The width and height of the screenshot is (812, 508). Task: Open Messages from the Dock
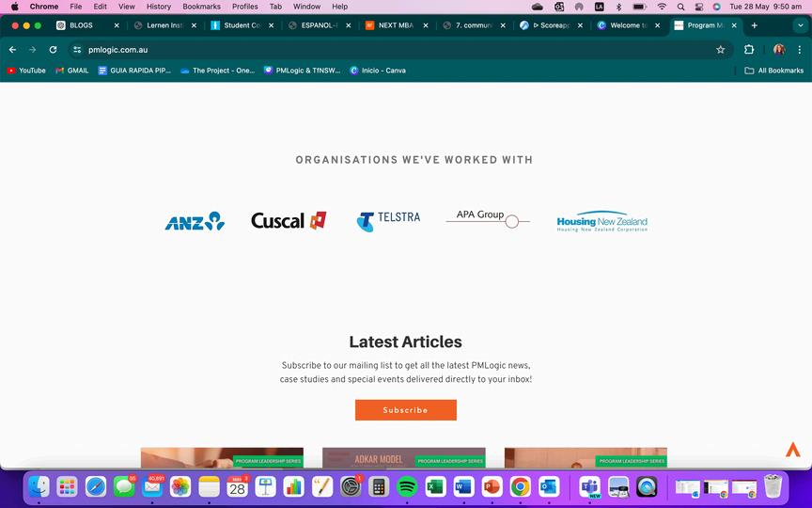pos(124,486)
